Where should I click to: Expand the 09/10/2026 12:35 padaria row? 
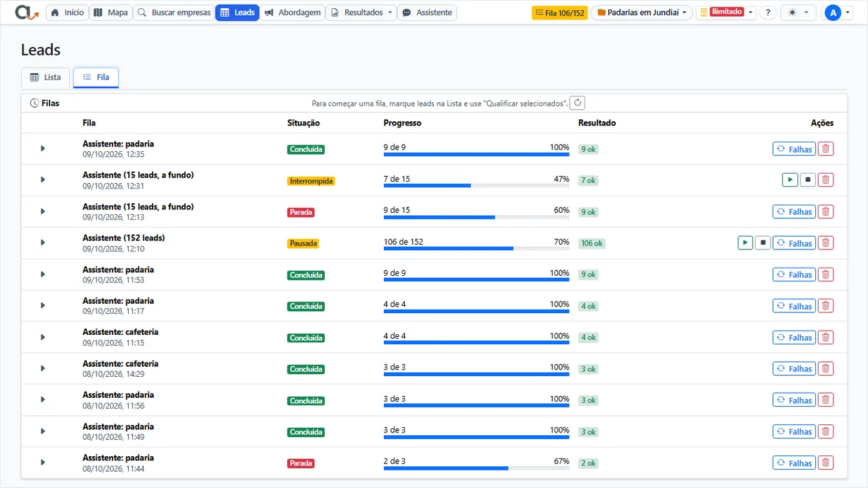point(43,148)
